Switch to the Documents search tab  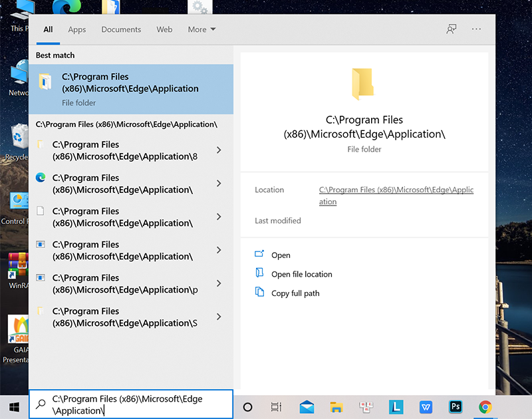click(x=121, y=29)
